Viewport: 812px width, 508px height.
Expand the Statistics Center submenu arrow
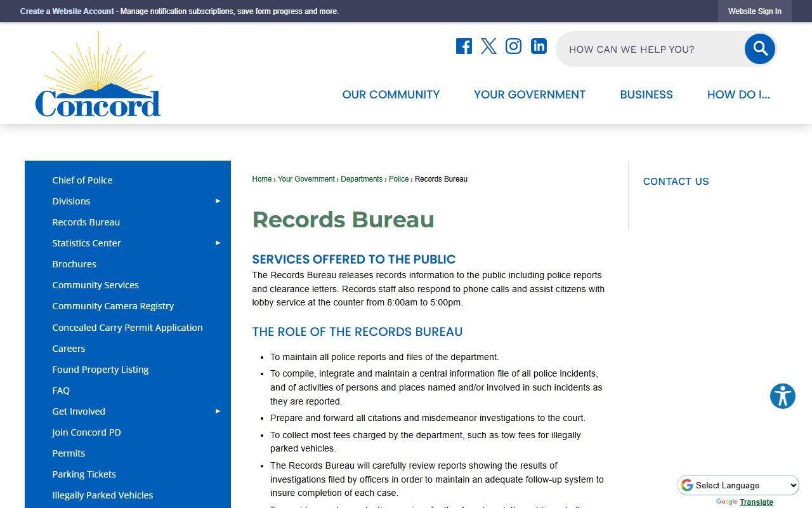point(218,243)
